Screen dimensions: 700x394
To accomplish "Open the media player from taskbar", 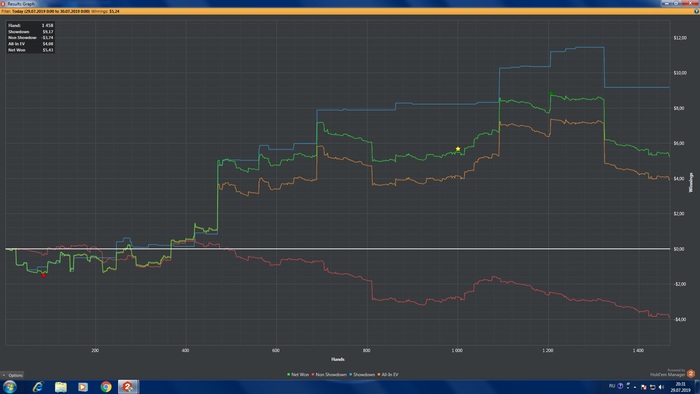I will (83, 386).
